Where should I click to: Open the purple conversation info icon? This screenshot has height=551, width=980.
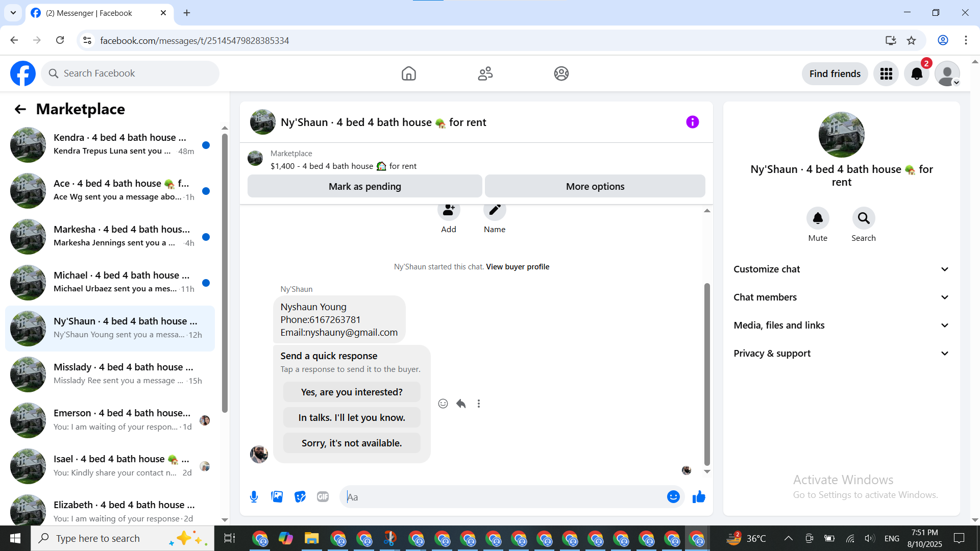pos(692,122)
